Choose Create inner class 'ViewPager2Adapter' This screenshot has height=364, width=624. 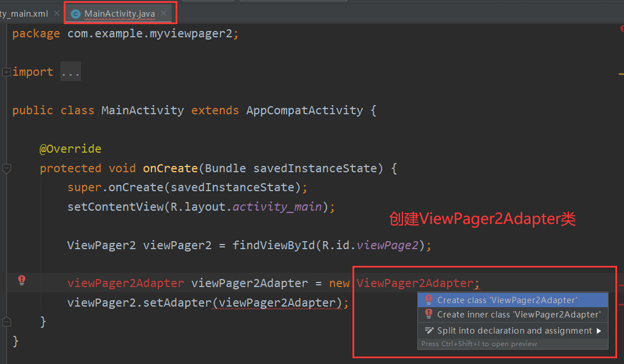pyautogui.click(x=513, y=314)
